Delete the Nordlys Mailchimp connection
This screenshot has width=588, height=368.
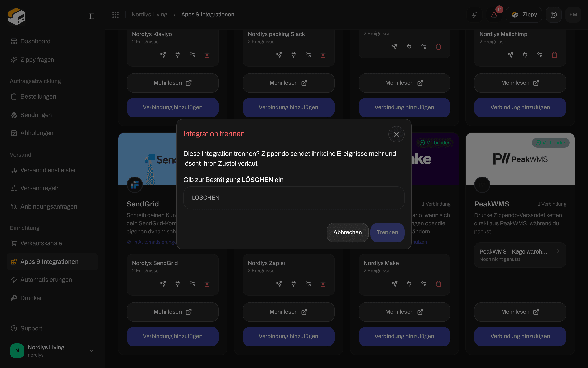click(555, 55)
